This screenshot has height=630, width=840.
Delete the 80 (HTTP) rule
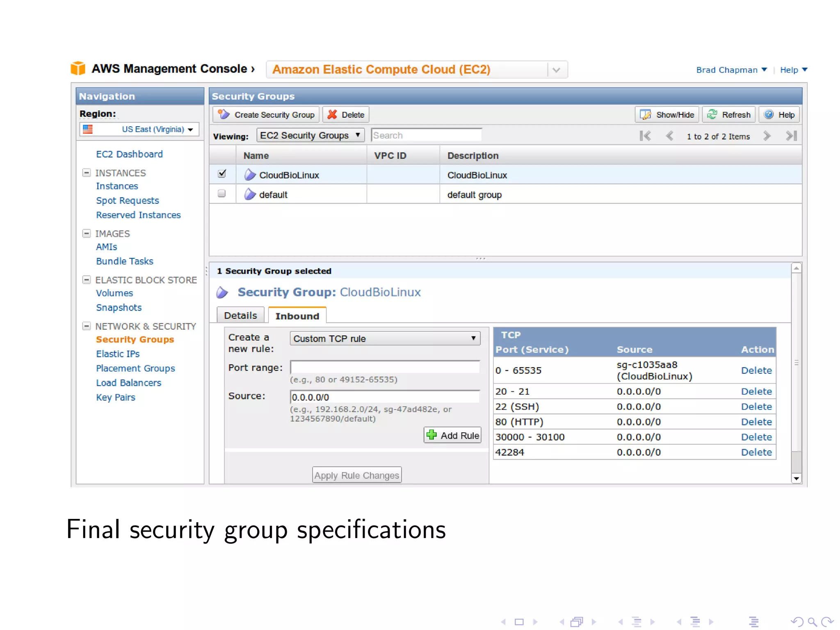(756, 422)
